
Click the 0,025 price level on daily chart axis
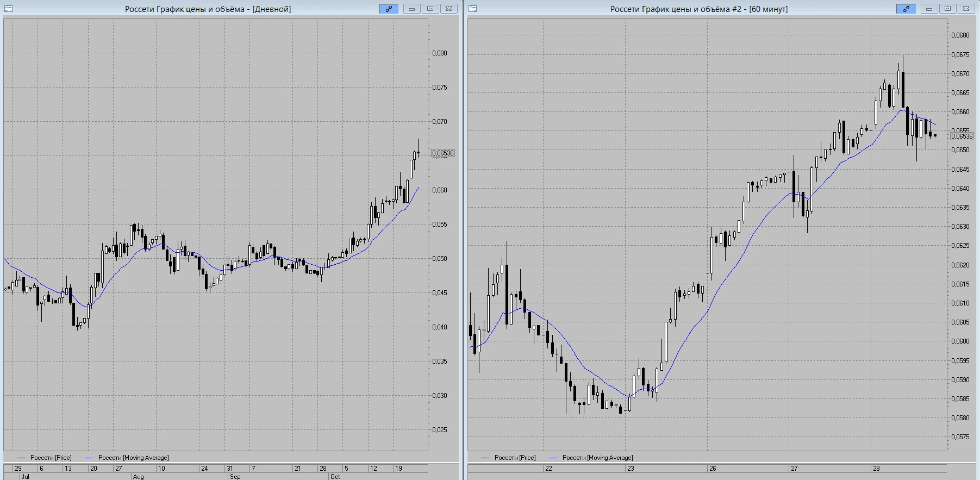(x=440, y=430)
